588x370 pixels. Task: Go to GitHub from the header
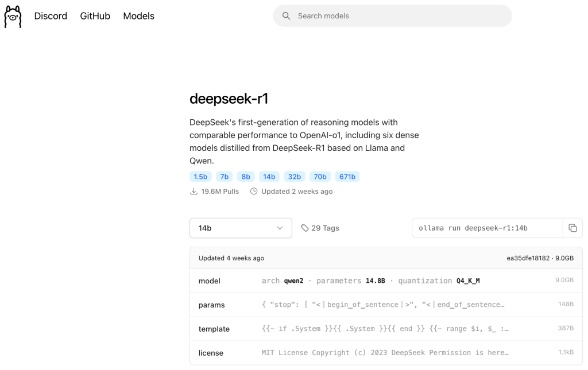(x=95, y=16)
